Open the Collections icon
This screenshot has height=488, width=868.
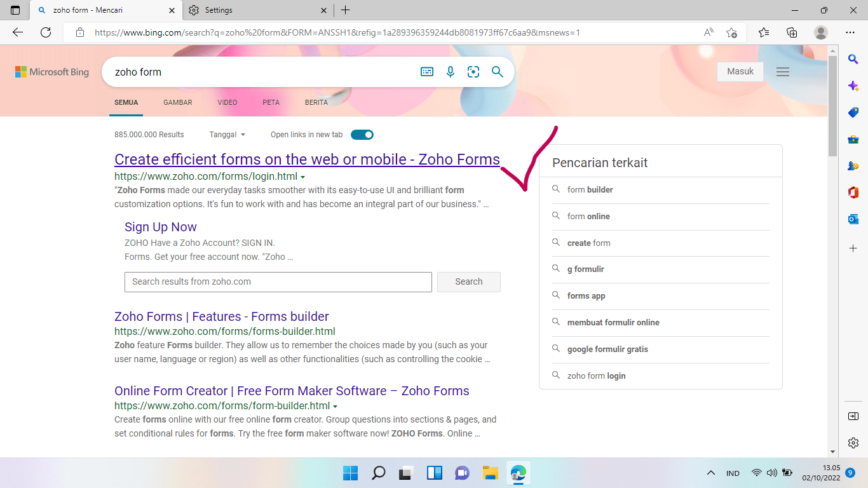[x=792, y=32]
